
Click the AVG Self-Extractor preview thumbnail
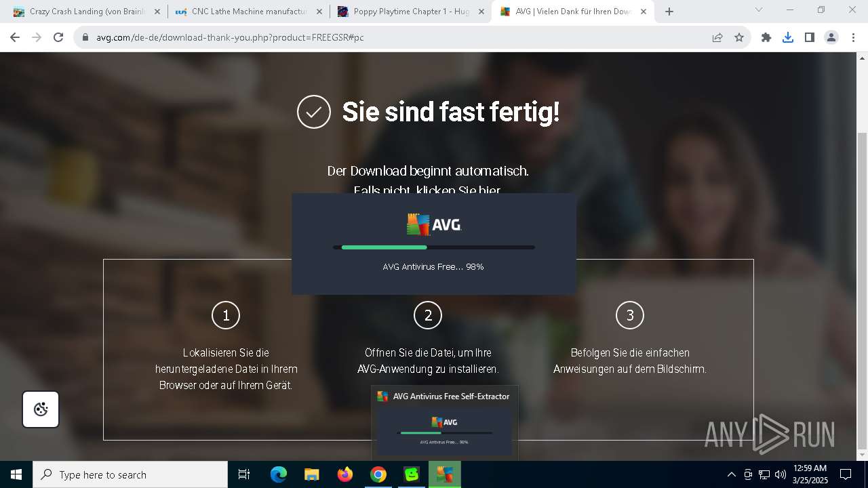pos(445,432)
